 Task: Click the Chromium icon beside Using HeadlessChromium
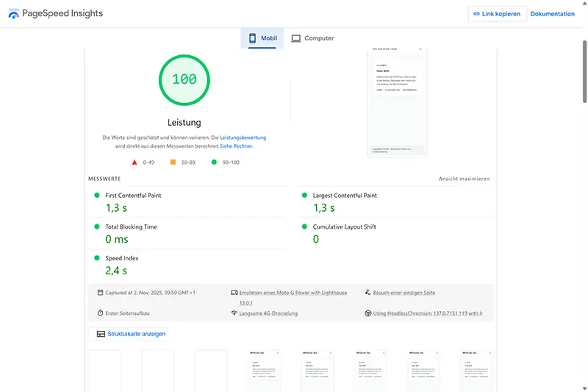[368, 313]
